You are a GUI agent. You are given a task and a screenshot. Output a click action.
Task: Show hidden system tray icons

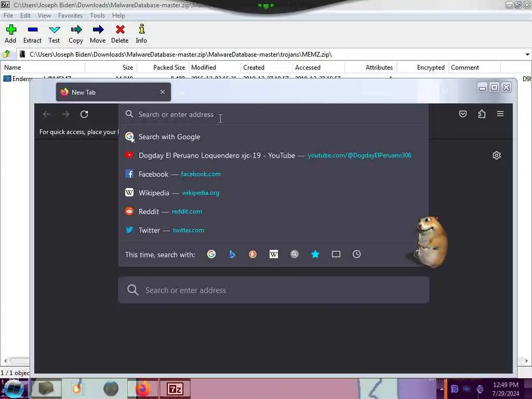pyautogui.click(x=442, y=390)
